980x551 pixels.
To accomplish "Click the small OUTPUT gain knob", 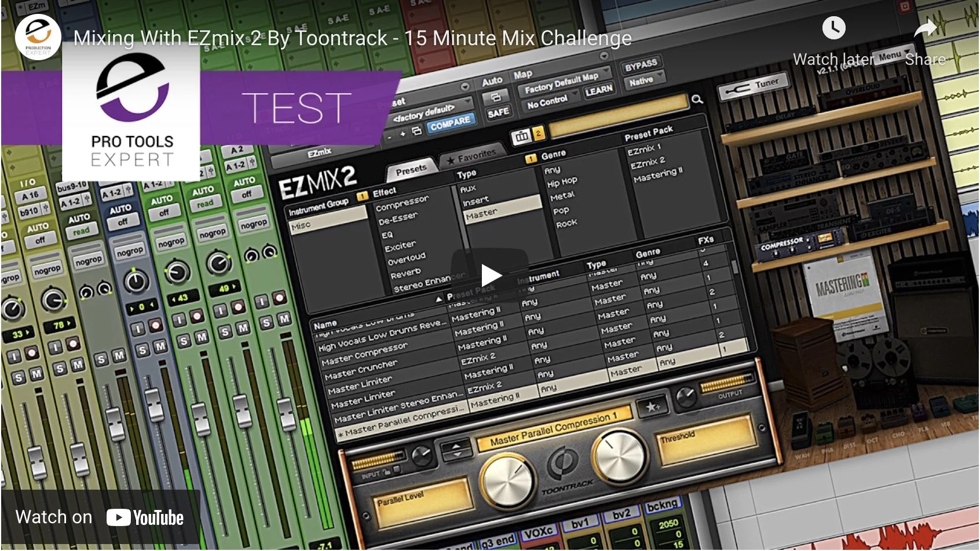I will (686, 397).
